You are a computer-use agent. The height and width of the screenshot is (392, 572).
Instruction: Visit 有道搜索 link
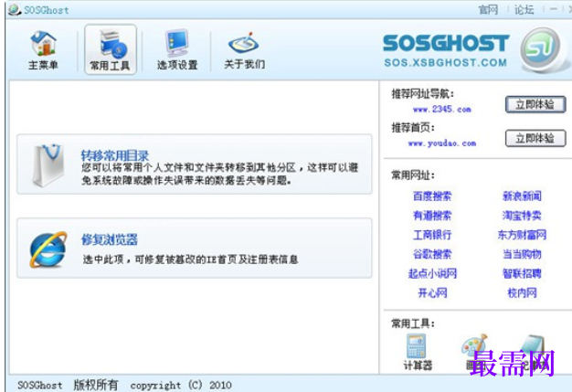pos(432,216)
